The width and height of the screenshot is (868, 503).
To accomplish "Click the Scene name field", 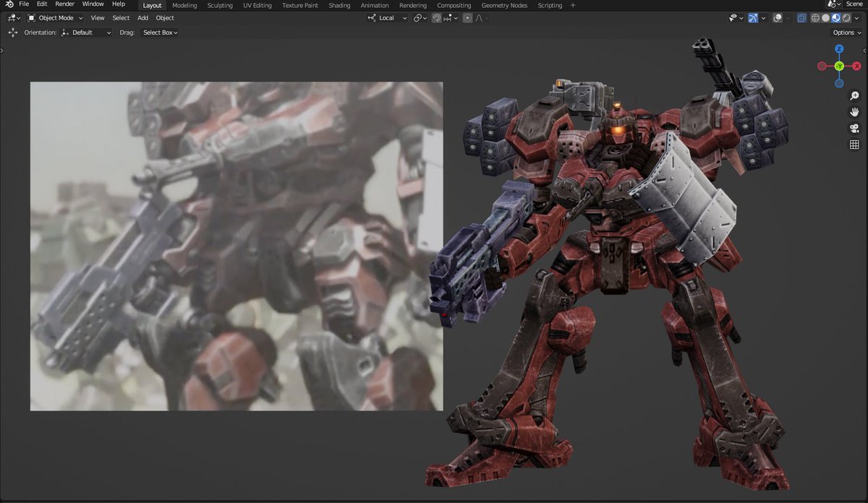I will click(x=854, y=4).
